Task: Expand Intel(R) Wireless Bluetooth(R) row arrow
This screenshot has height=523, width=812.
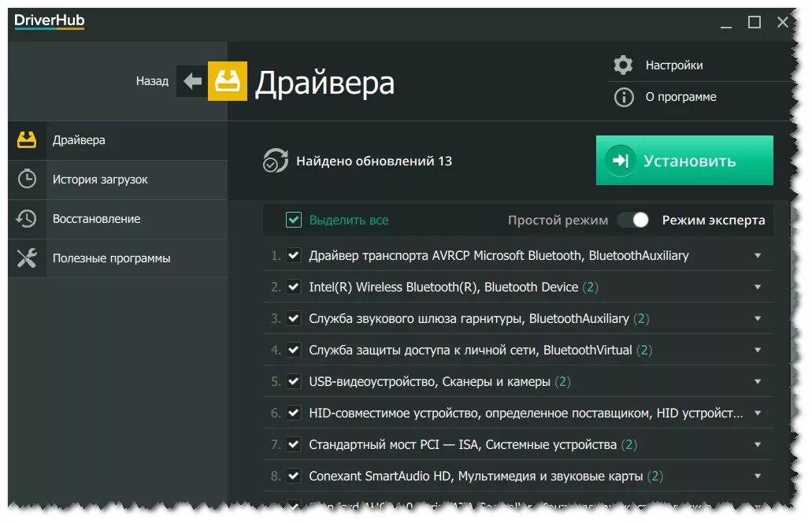Action: (x=758, y=287)
